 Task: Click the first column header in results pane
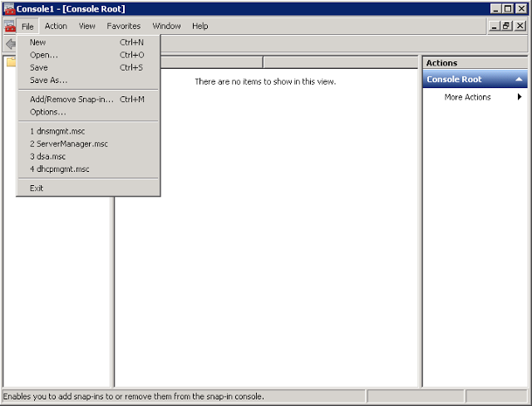[x=211, y=62]
